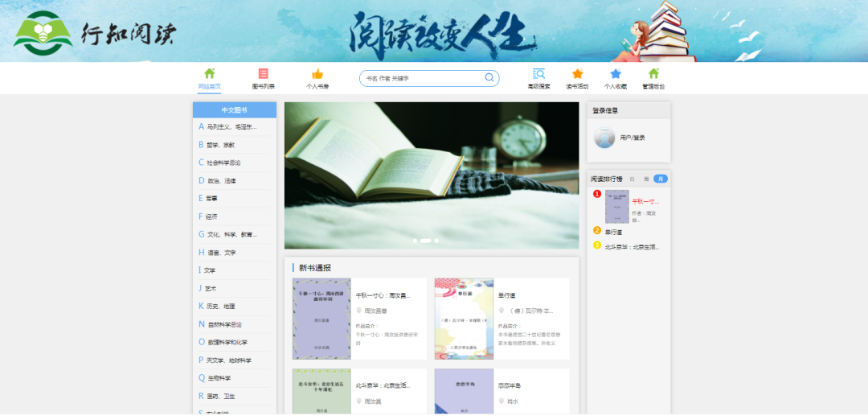Click the 单行道 title in 新书通报

pos(506,295)
